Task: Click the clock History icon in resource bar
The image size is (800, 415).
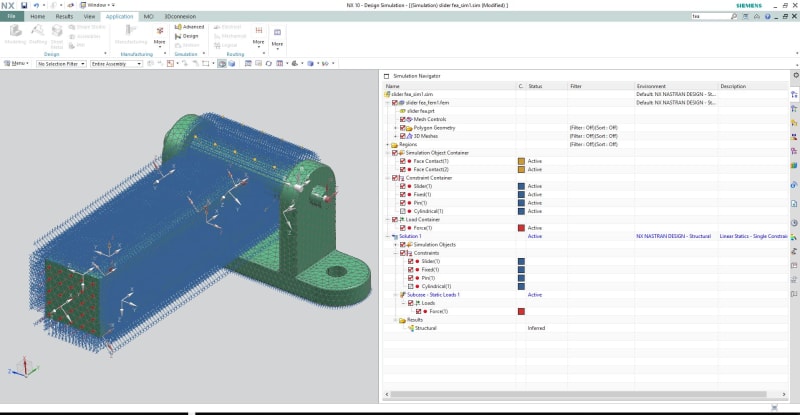Action: click(794, 223)
